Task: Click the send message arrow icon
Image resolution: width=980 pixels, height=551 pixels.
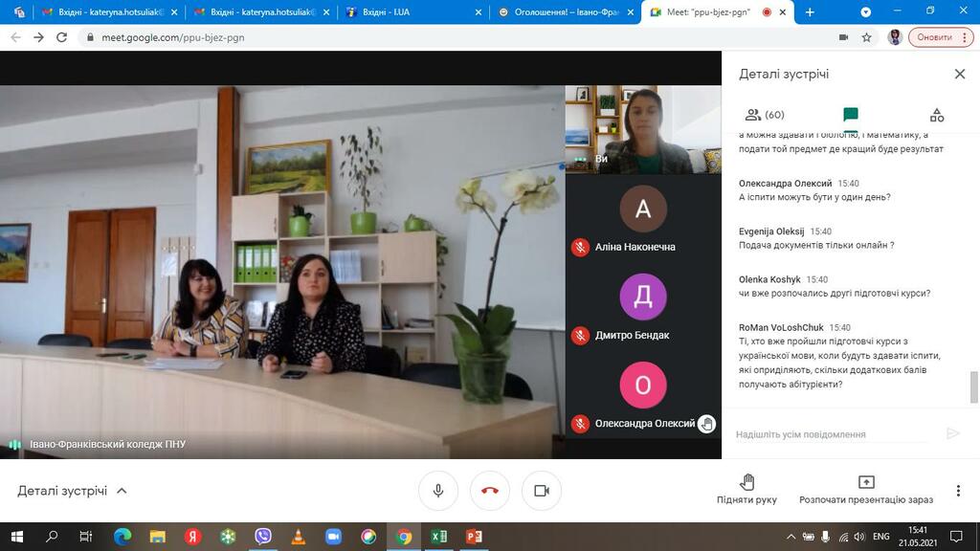Action: click(952, 433)
